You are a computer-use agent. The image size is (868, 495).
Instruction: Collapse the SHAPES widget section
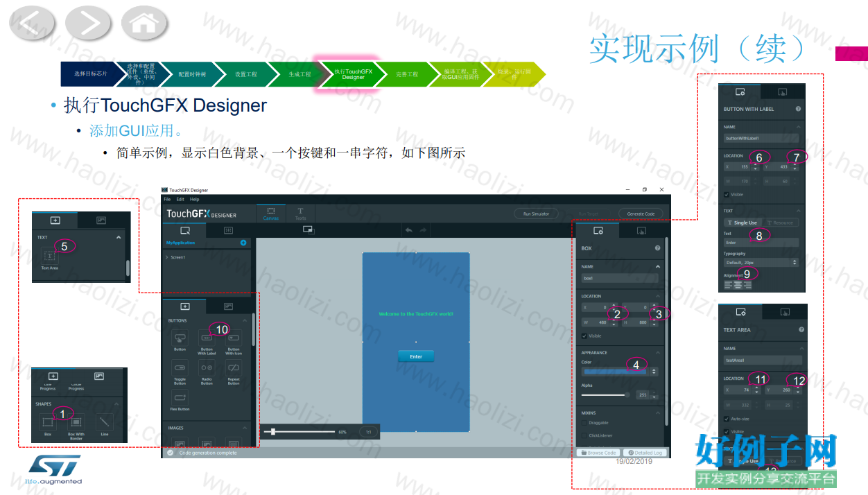click(116, 403)
